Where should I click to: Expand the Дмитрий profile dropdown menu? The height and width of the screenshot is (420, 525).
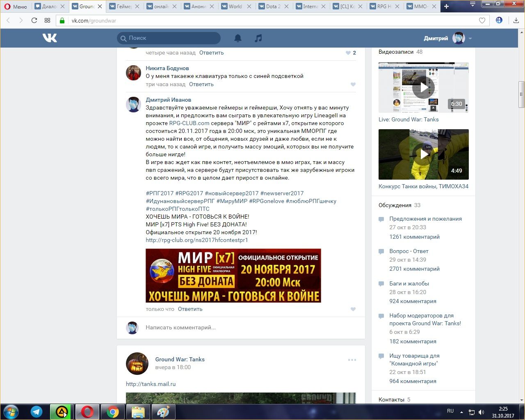pos(470,39)
